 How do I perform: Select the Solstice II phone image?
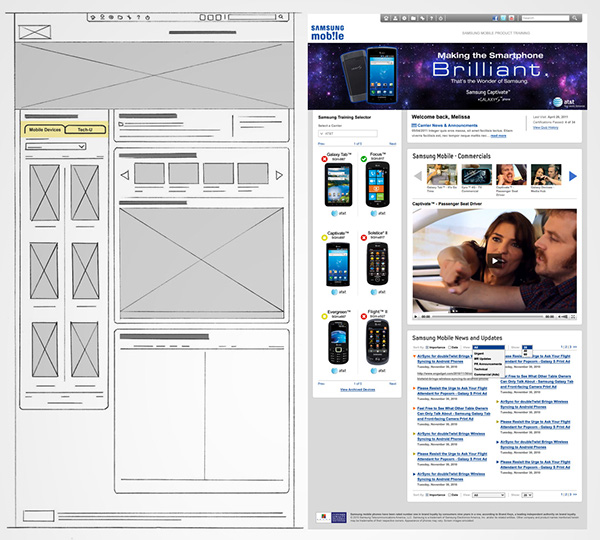pos(377,264)
